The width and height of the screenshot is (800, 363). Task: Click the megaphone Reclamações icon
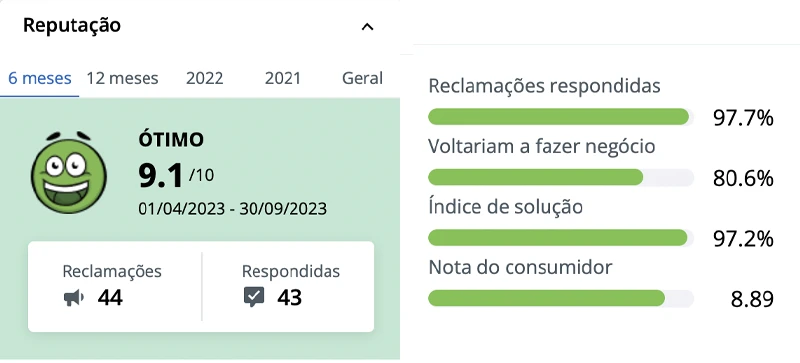[74, 297]
